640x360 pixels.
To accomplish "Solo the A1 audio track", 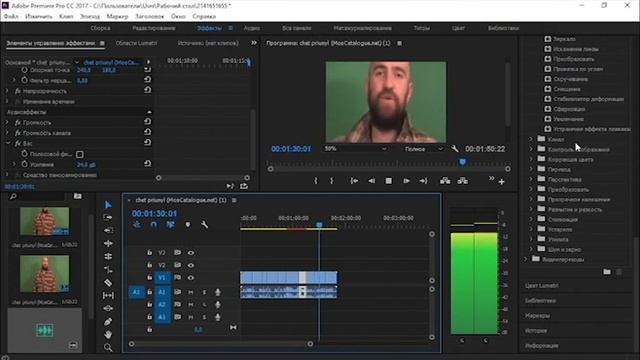I will [x=204, y=292].
